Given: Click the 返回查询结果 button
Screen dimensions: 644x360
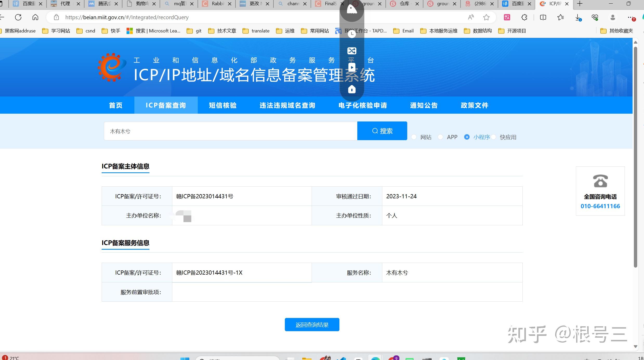Looking at the screenshot, I should (312, 325).
